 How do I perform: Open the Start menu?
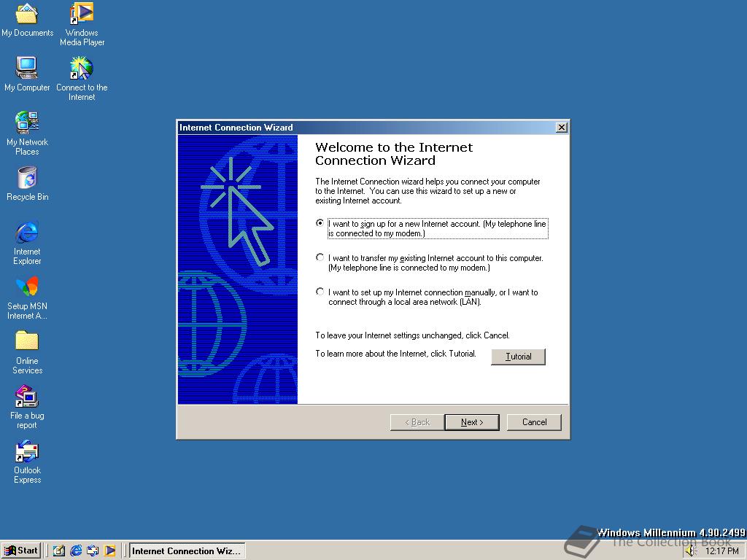(21, 551)
